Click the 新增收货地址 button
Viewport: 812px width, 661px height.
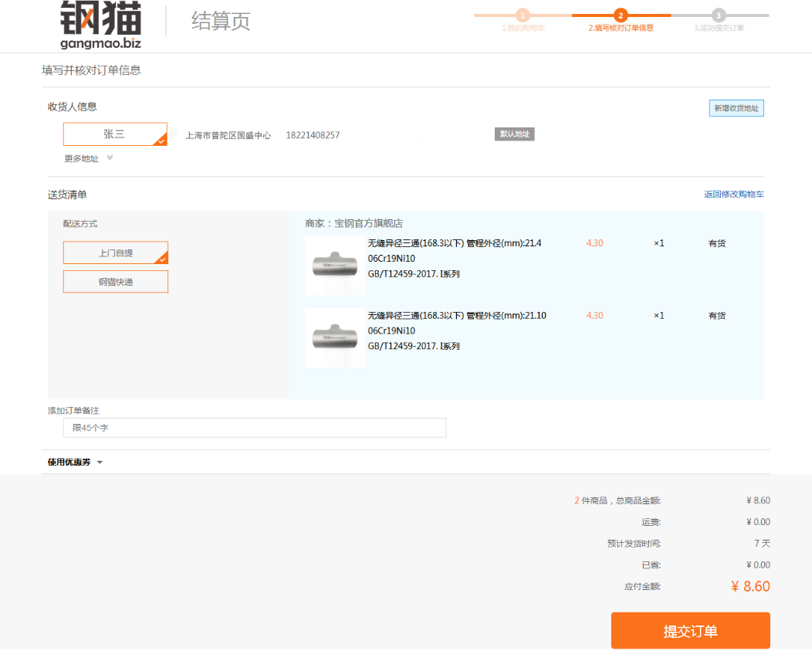tap(736, 108)
